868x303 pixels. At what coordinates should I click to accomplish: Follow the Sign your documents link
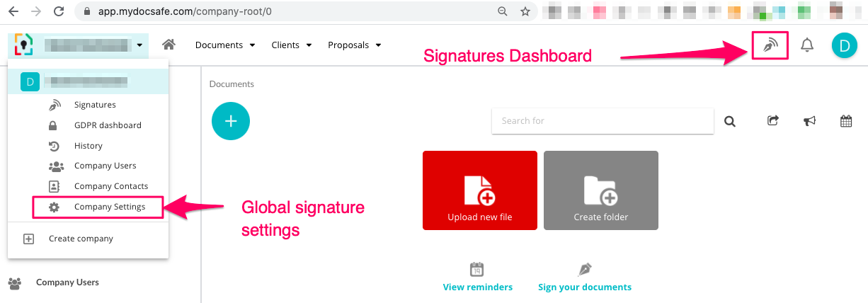584,287
